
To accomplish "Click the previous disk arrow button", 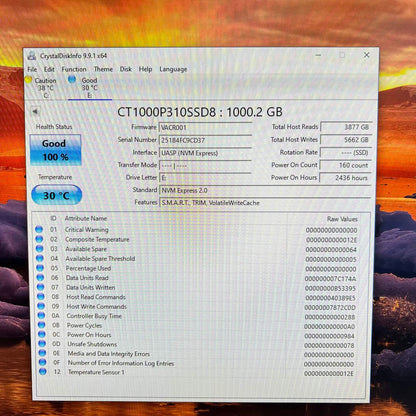I will pos(35,111).
